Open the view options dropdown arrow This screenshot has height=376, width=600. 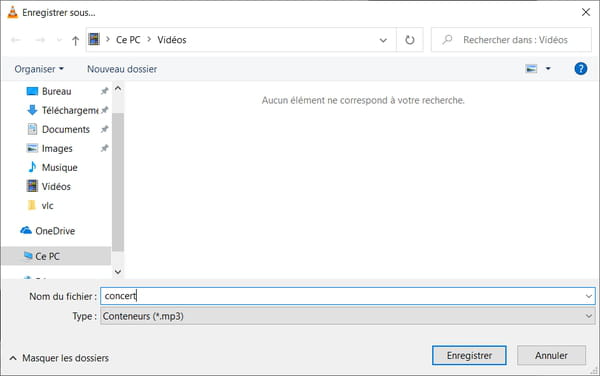[548, 69]
